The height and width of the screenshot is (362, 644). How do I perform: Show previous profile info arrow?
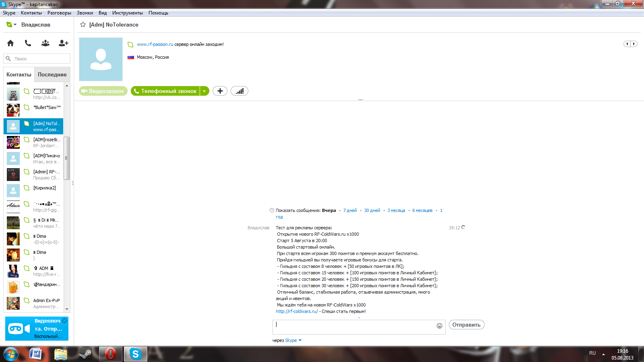(627, 44)
